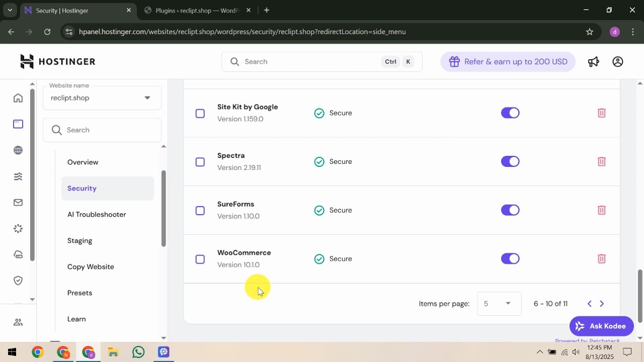
Task: Toggle Site Kit by Google plugin off
Action: 510,113
